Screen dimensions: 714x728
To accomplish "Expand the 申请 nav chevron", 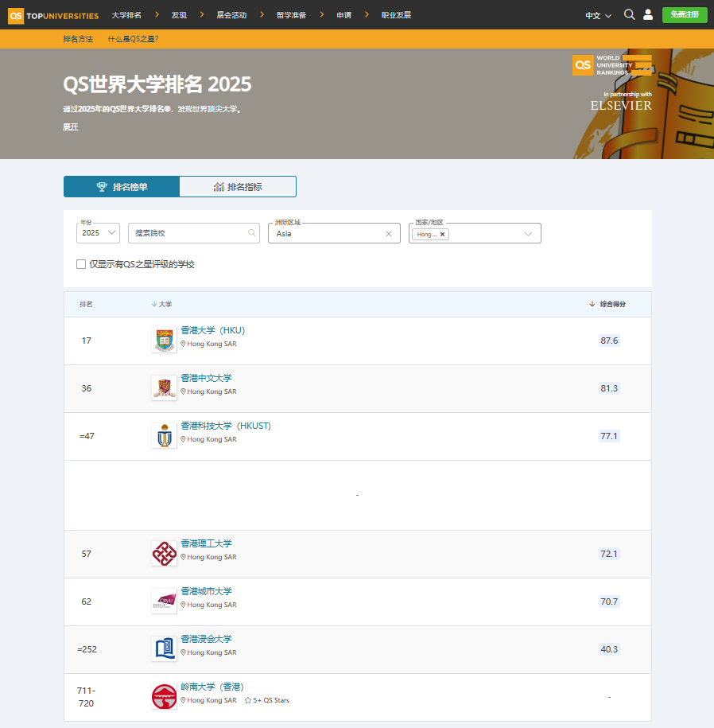I will [x=367, y=15].
